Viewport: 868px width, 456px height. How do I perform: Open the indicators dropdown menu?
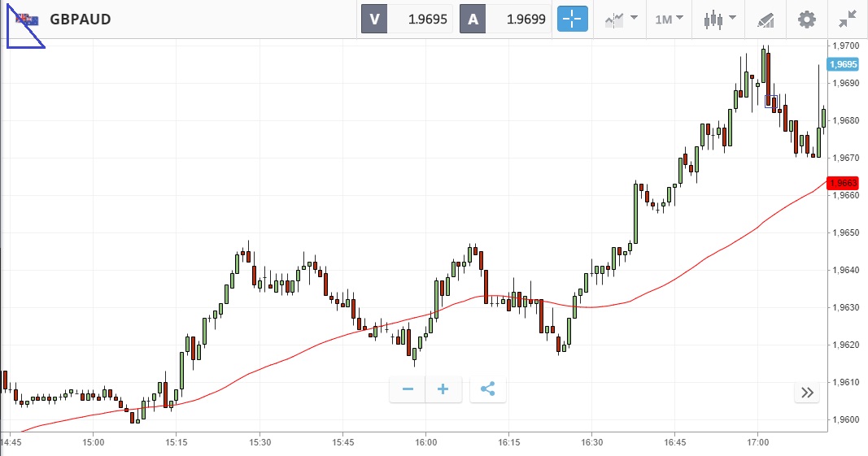[621, 19]
